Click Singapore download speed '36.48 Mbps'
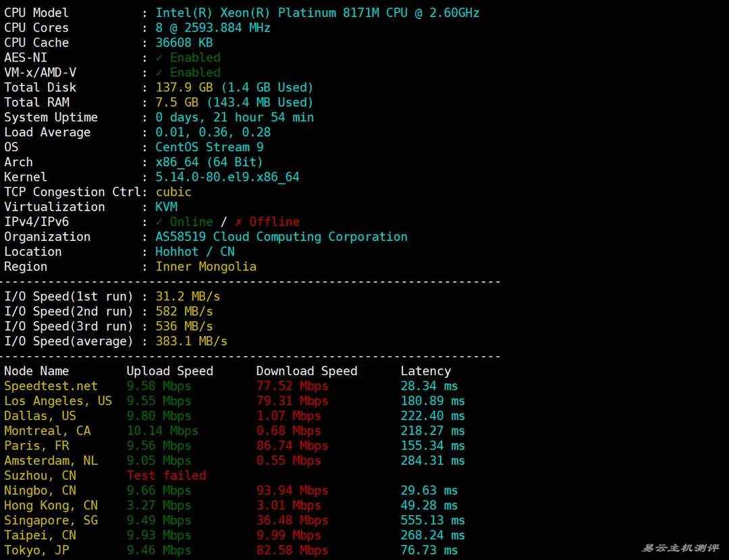729x560 pixels. [292, 520]
